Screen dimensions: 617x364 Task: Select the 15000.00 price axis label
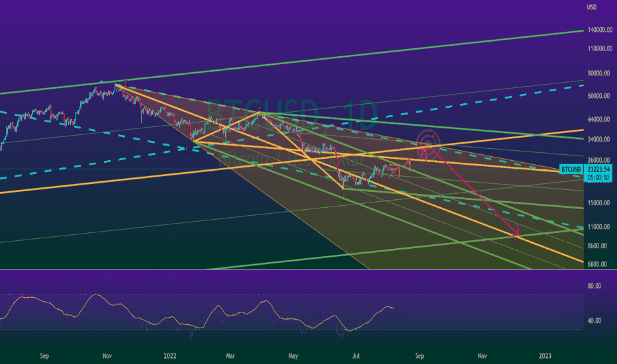tap(598, 203)
